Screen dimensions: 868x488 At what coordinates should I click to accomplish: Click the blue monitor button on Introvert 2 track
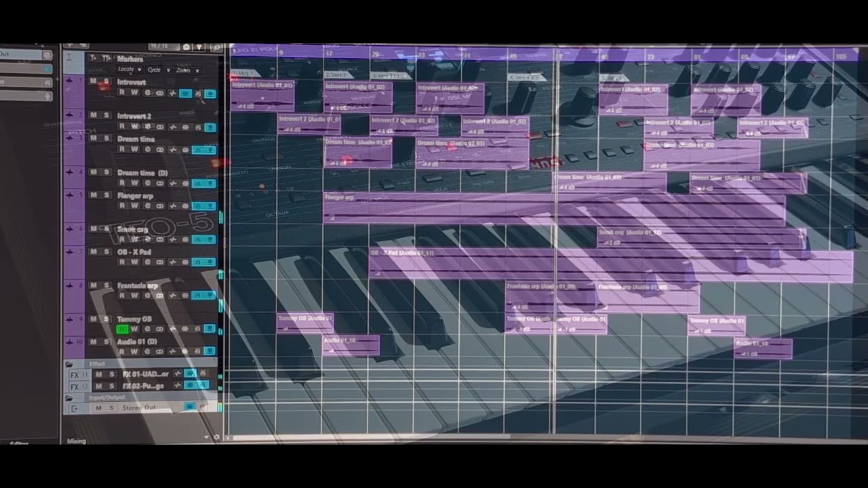coord(210,127)
